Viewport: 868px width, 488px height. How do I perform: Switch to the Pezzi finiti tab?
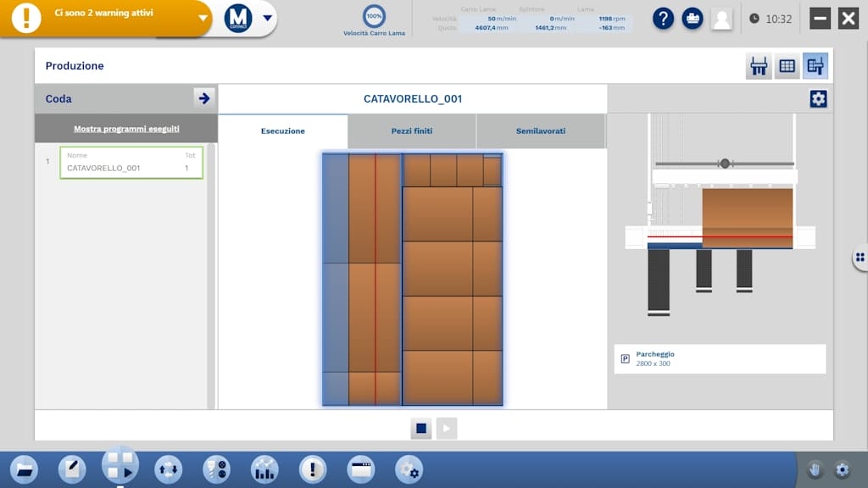pos(411,131)
